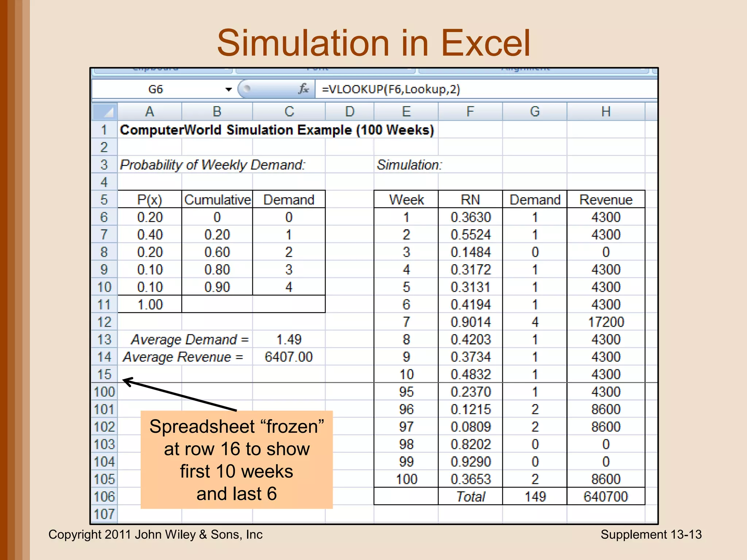
Task: Click revenue cell 17200
Action: click(606, 322)
